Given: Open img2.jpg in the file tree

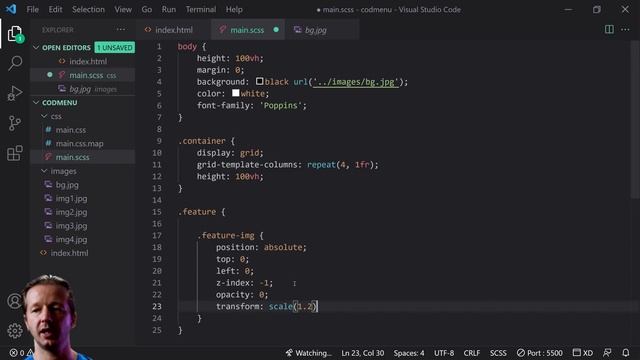Looking at the screenshot, I should point(83,212).
